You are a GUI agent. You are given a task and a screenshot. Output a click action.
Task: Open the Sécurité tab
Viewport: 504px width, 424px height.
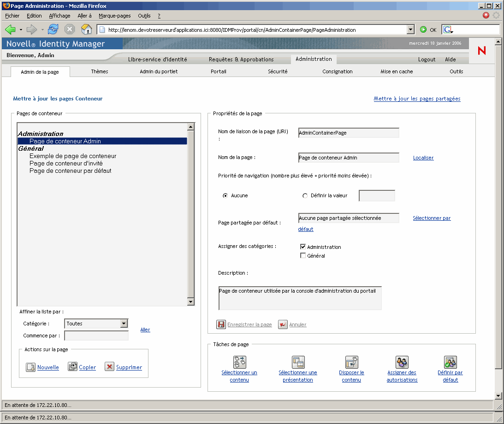(278, 71)
